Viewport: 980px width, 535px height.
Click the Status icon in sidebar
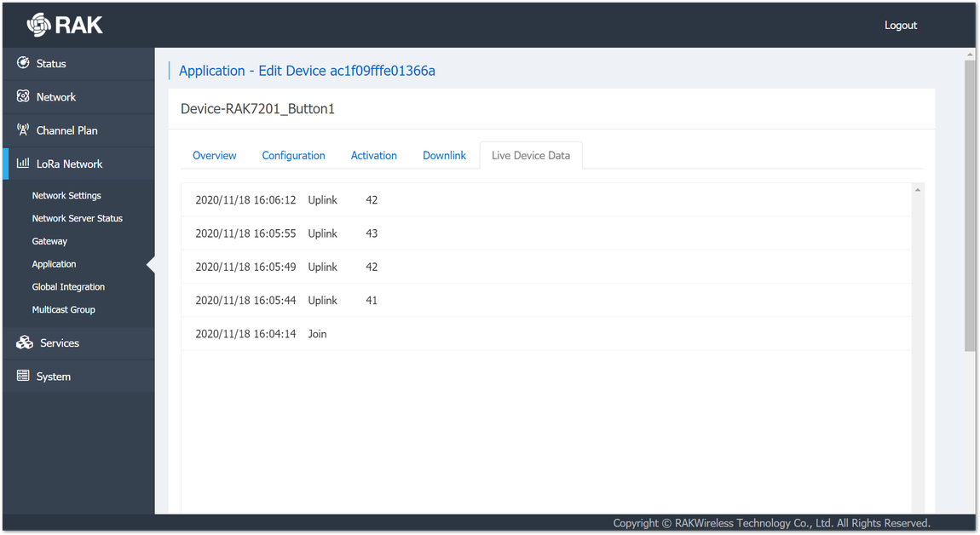click(23, 62)
